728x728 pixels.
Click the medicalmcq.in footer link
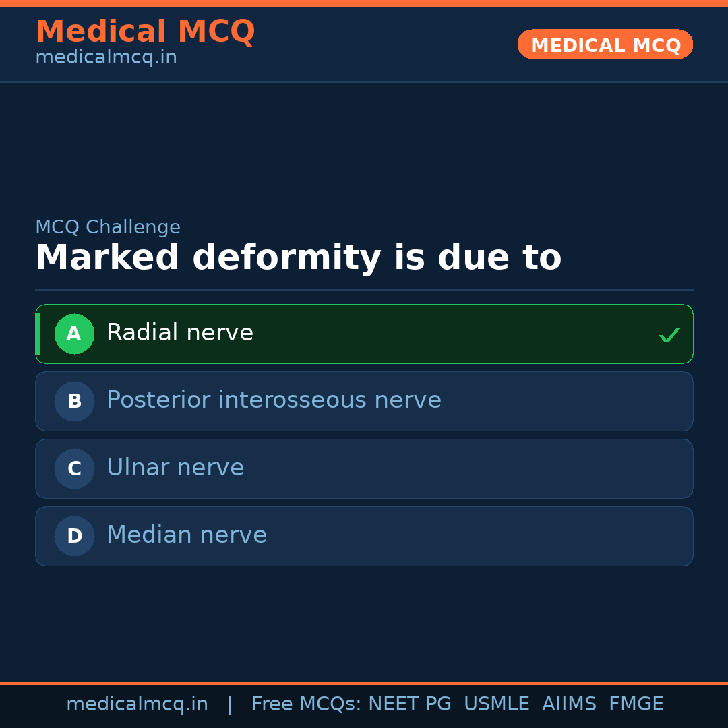pyautogui.click(x=138, y=703)
